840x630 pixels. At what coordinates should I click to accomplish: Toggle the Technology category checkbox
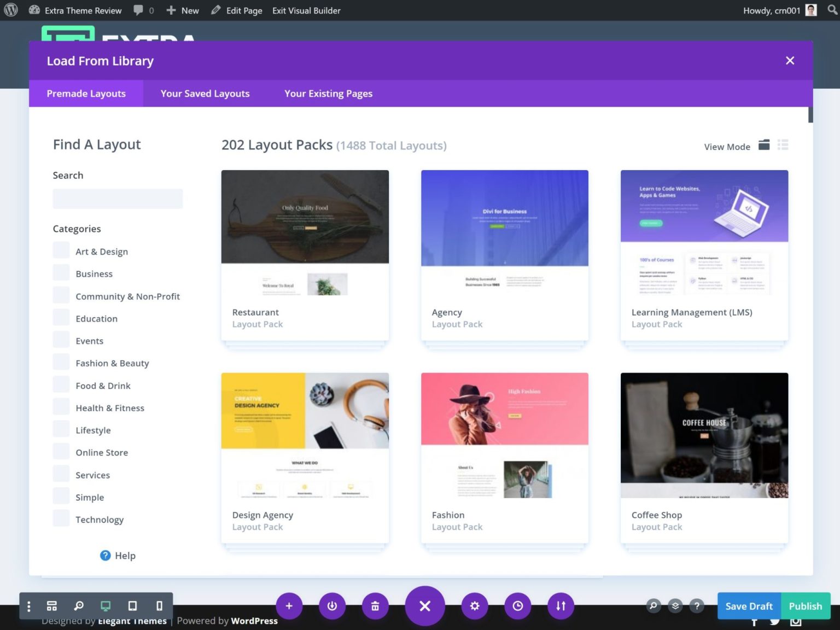pos(61,518)
